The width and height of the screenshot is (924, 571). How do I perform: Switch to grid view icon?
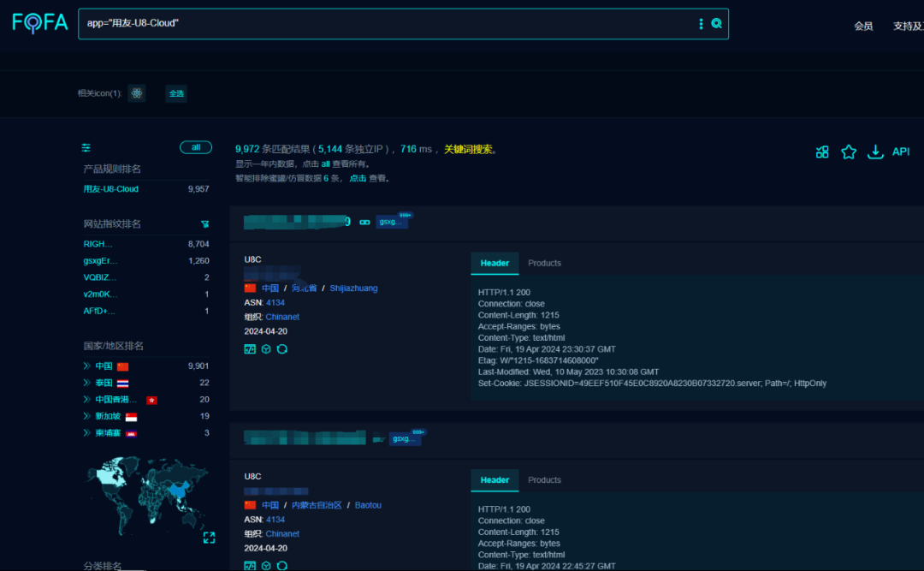822,152
